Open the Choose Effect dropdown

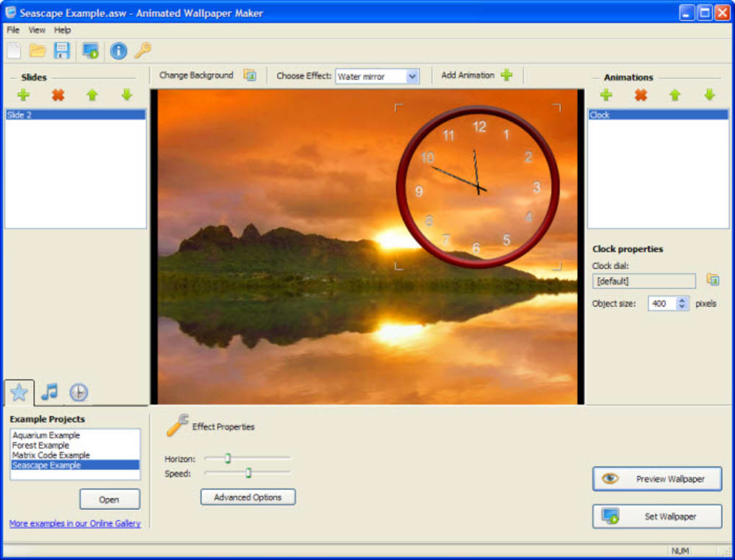coord(412,76)
